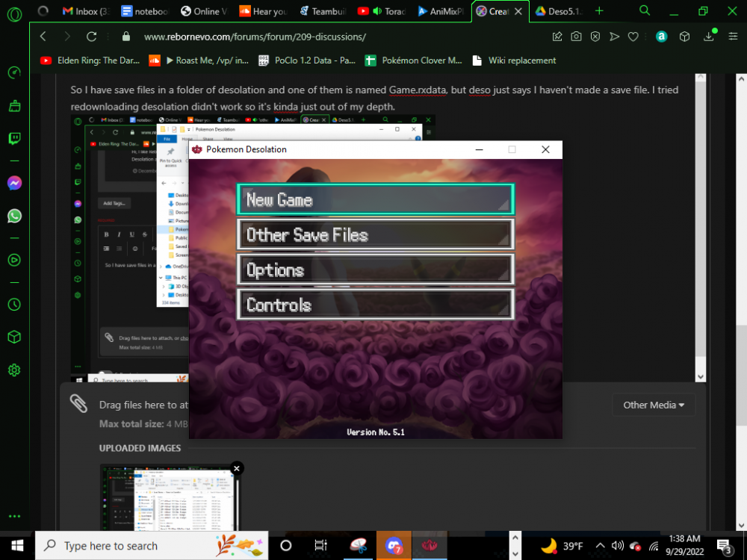Open the volume control in system tray
This screenshot has height=560, width=747.
click(618, 546)
